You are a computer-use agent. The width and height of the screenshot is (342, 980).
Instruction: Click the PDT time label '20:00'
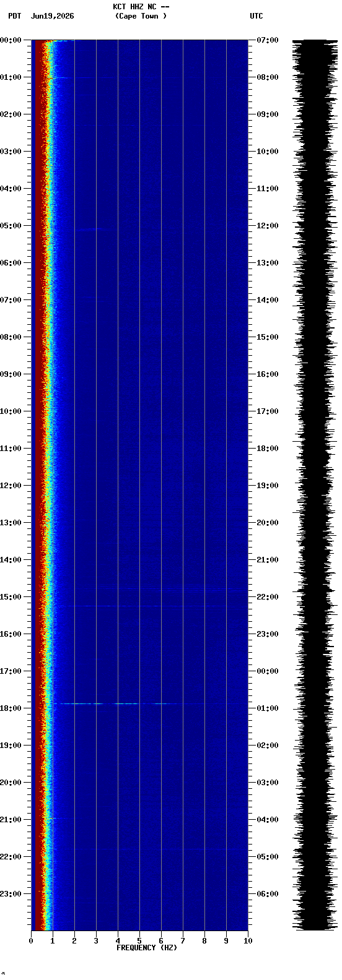point(11,783)
